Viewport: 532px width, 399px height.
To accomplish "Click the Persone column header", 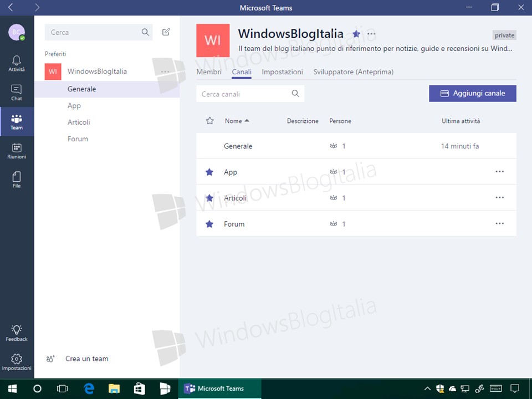I will point(340,121).
